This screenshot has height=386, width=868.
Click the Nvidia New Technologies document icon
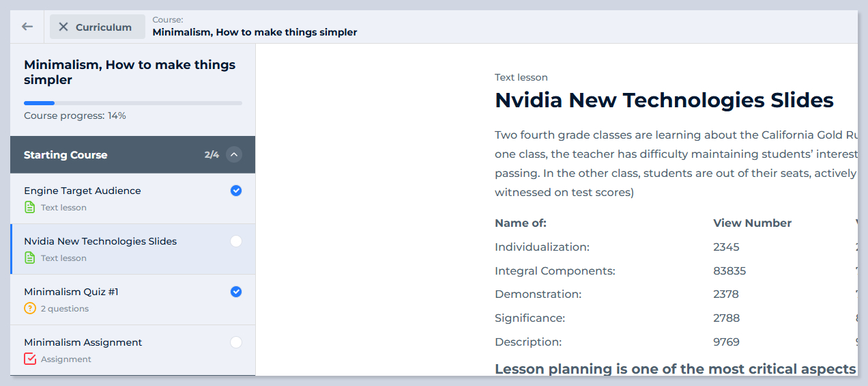click(29, 258)
